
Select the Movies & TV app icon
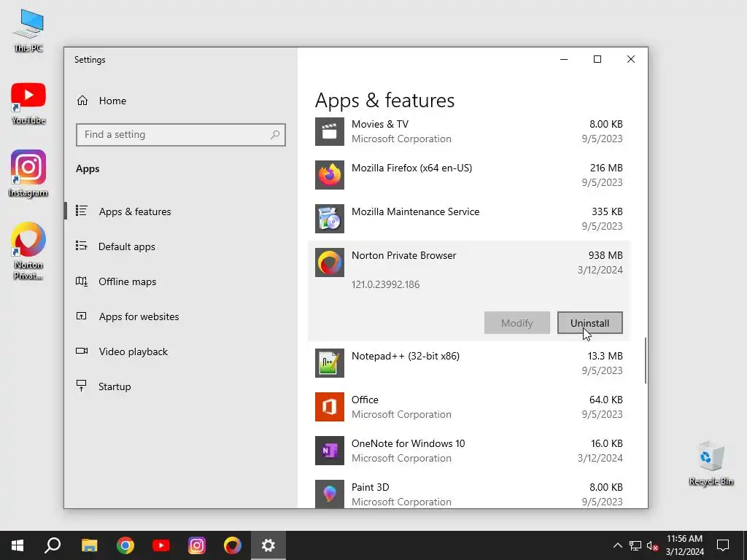pyautogui.click(x=330, y=131)
